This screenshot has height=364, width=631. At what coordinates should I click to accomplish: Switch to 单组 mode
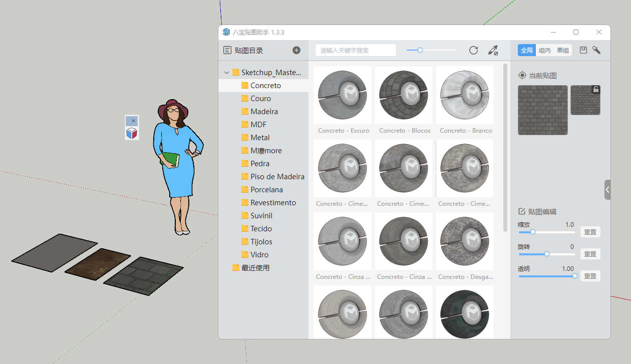(563, 50)
